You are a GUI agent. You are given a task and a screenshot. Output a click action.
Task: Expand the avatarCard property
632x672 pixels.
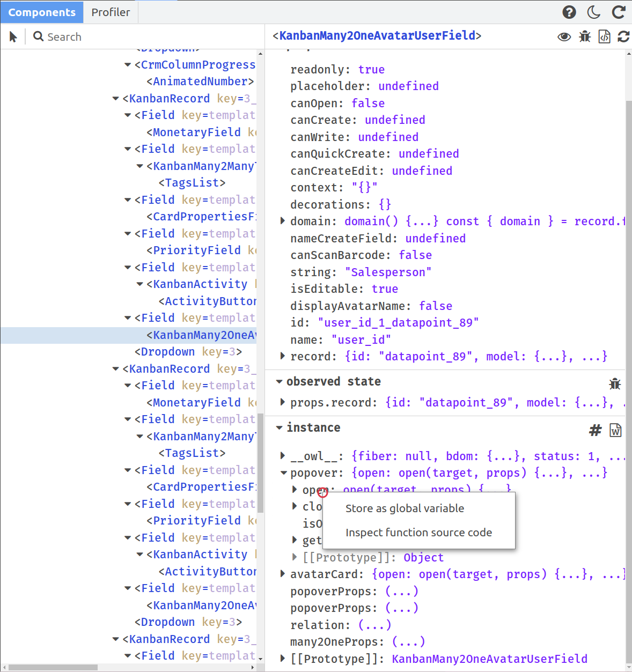[283, 574]
